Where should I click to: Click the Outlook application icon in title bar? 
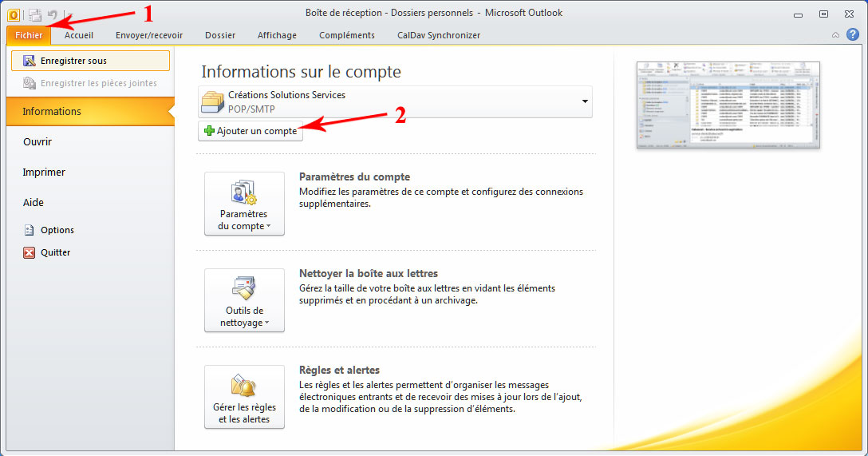[14, 15]
